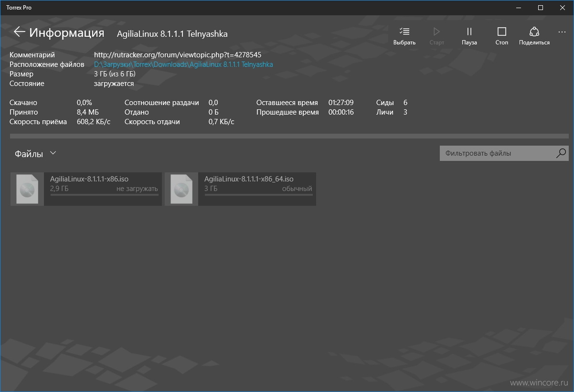
Task: Click the overall download progress bar
Action: tap(289, 136)
